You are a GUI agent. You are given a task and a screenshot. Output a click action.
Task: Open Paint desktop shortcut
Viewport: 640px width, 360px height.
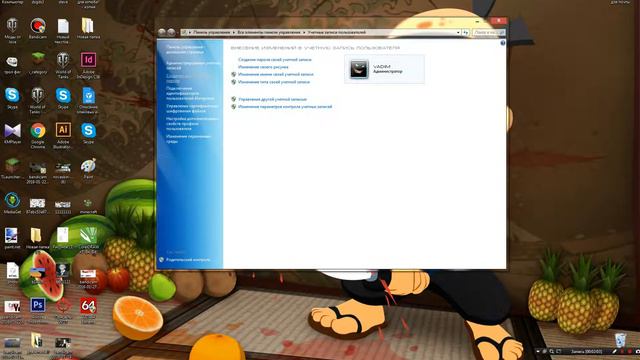[x=88, y=169]
